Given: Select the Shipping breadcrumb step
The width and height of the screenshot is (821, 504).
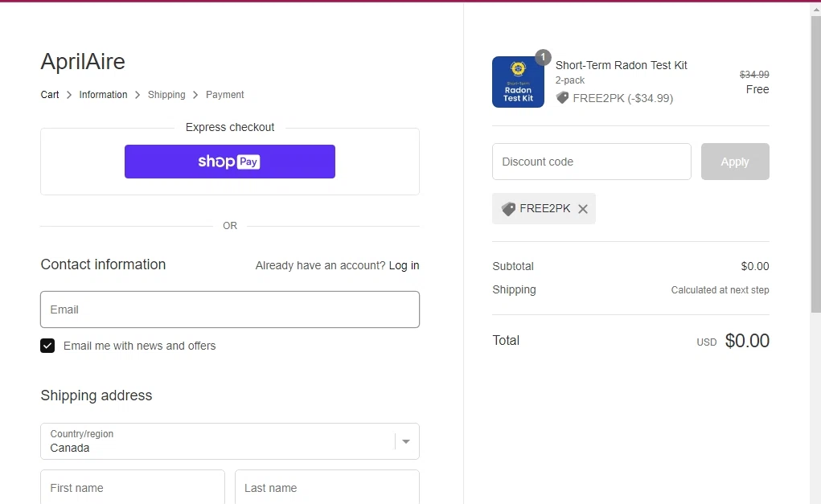Looking at the screenshot, I should (166, 95).
